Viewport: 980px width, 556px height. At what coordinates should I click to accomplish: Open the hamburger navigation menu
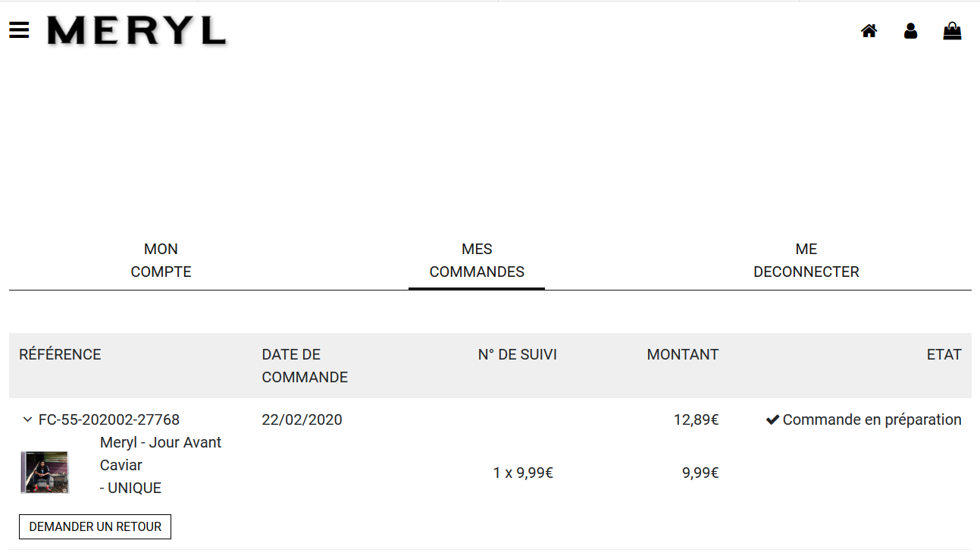click(x=19, y=30)
